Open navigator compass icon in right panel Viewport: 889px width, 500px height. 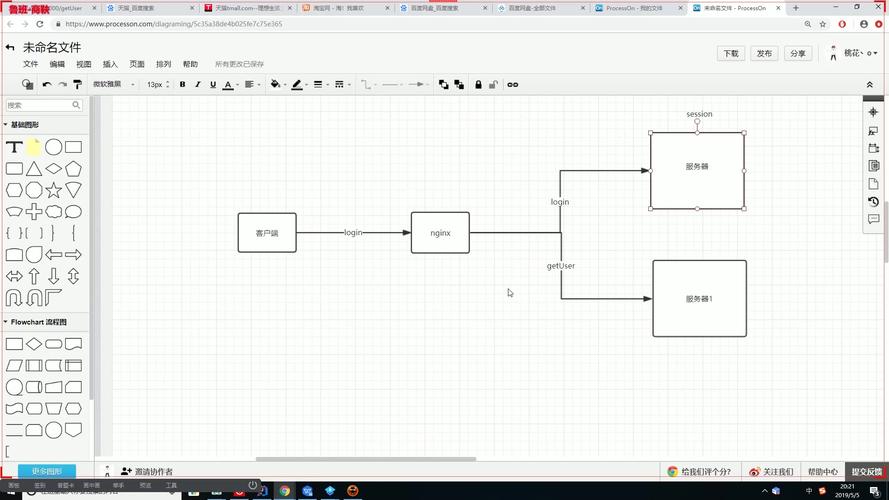point(873,112)
